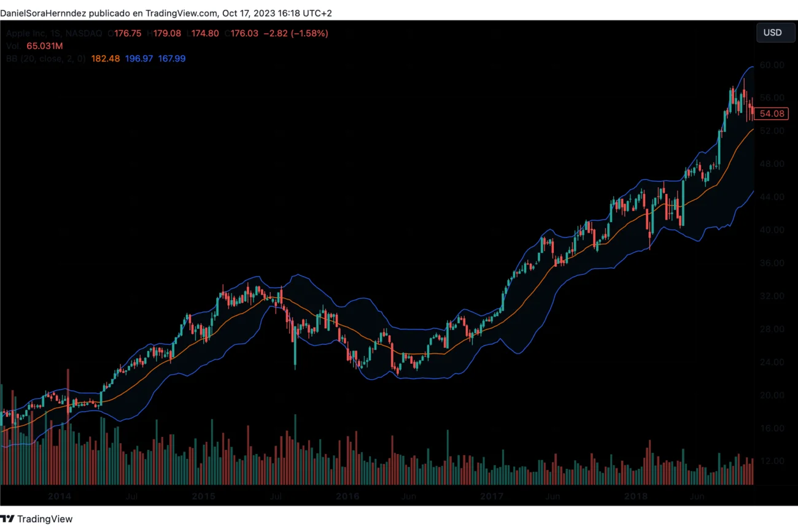The height and width of the screenshot is (532, 798).
Task: Click the 12.00 level on the price scale
Action: [772, 461]
